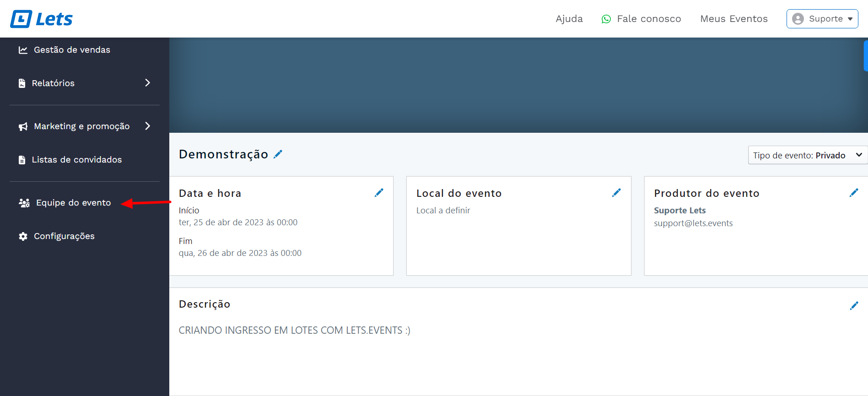Click the blue tab on right edge of banner
This screenshot has height=396, width=868.
point(865,56)
